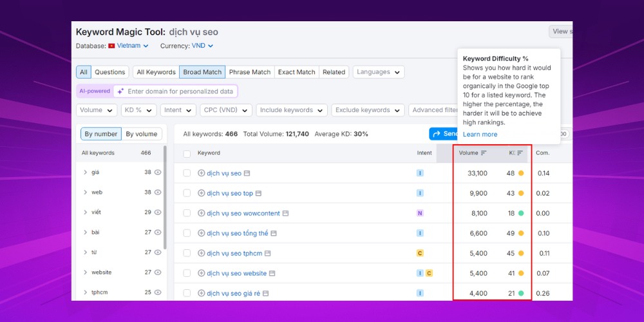644x322 pixels.
Task: Select the Questions tab
Action: pos(109,72)
